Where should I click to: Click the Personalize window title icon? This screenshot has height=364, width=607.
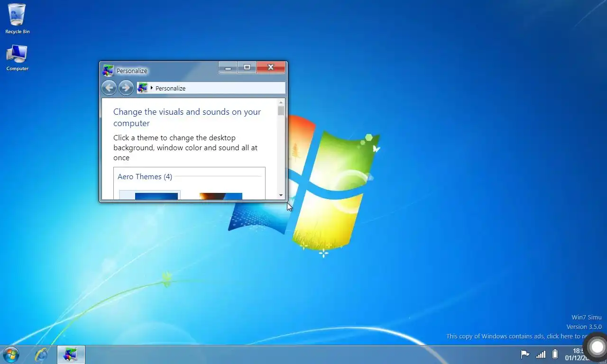[108, 71]
